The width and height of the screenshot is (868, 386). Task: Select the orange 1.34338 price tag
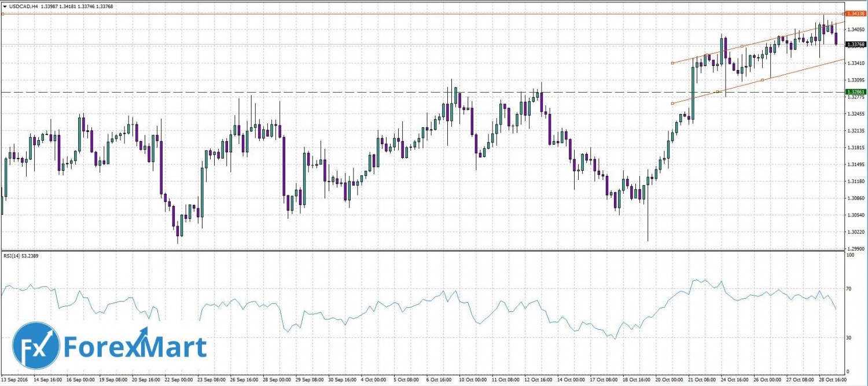(854, 13)
